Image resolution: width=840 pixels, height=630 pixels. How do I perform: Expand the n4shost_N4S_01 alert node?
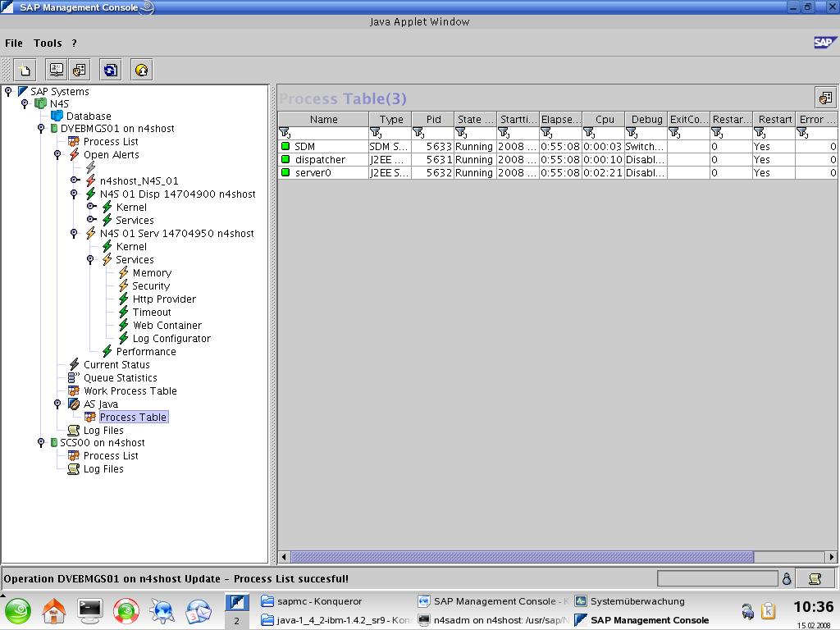(x=75, y=180)
